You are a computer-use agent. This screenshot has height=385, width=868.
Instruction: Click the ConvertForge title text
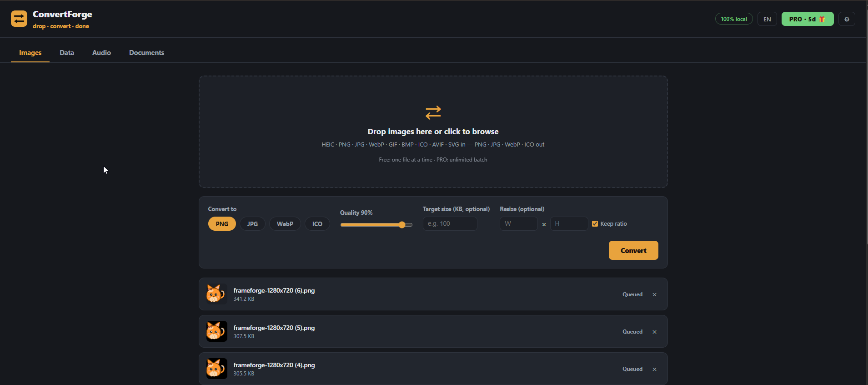click(62, 15)
